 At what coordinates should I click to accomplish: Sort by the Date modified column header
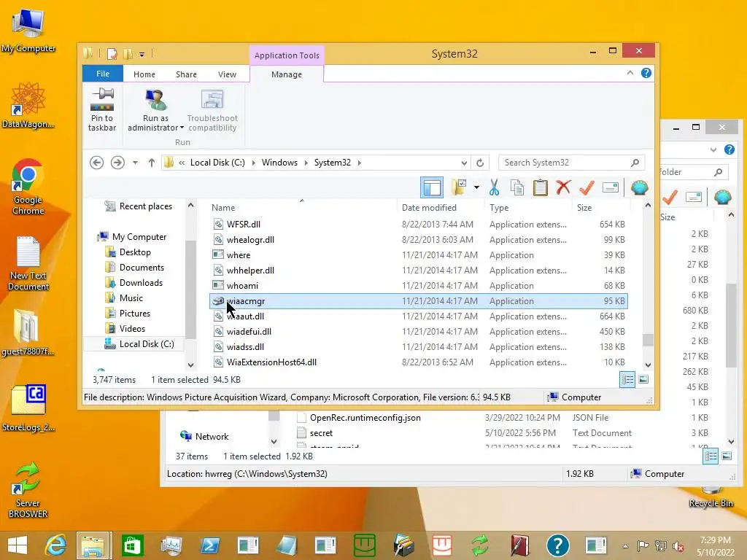point(440,208)
